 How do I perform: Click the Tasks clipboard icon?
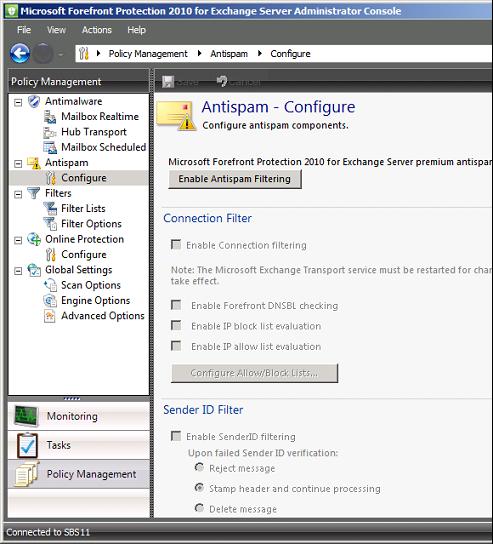pyautogui.click(x=27, y=445)
